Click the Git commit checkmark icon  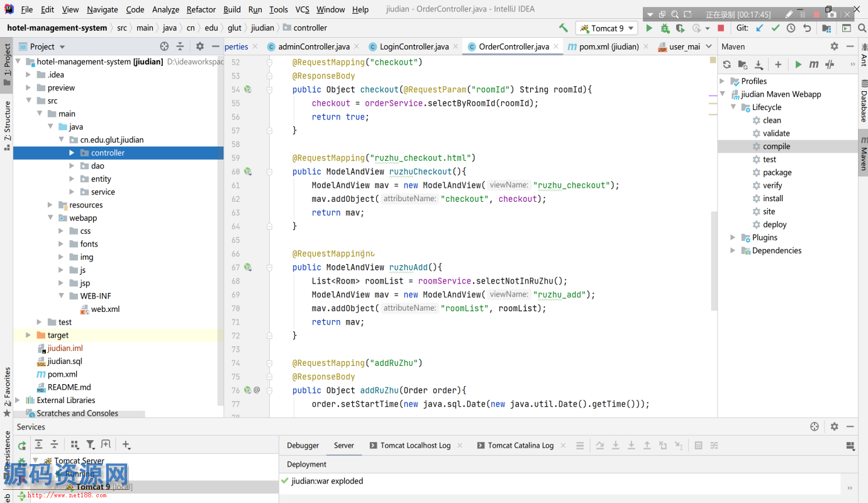[x=776, y=28]
